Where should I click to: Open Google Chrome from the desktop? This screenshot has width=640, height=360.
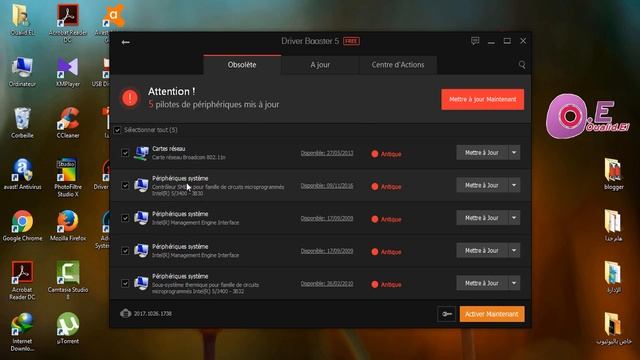(x=22, y=226)
